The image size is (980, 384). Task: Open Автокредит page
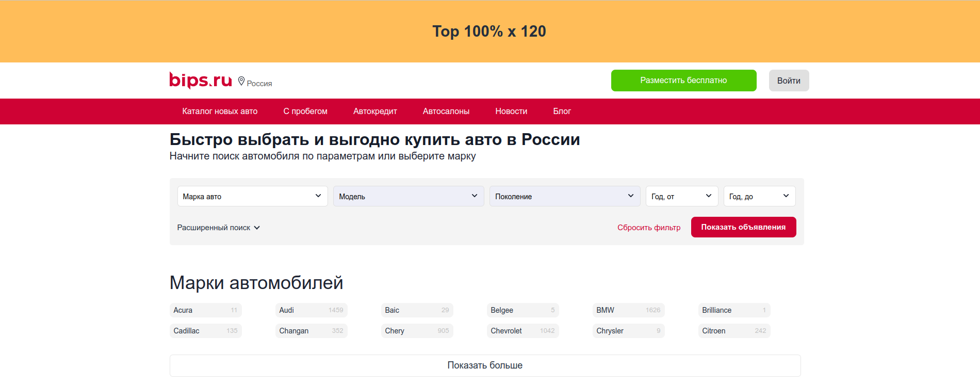point(375,111)
